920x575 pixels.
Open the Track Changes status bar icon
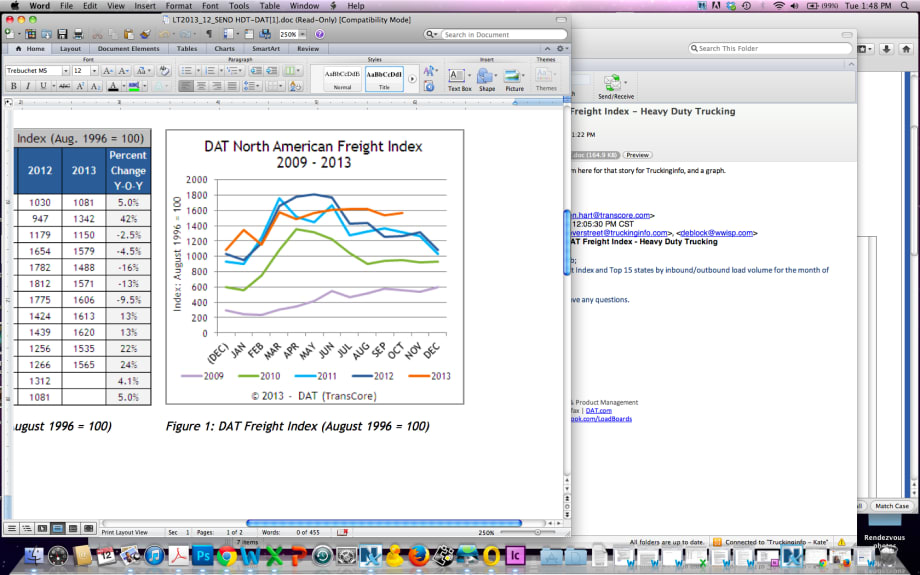pos(342,532)
